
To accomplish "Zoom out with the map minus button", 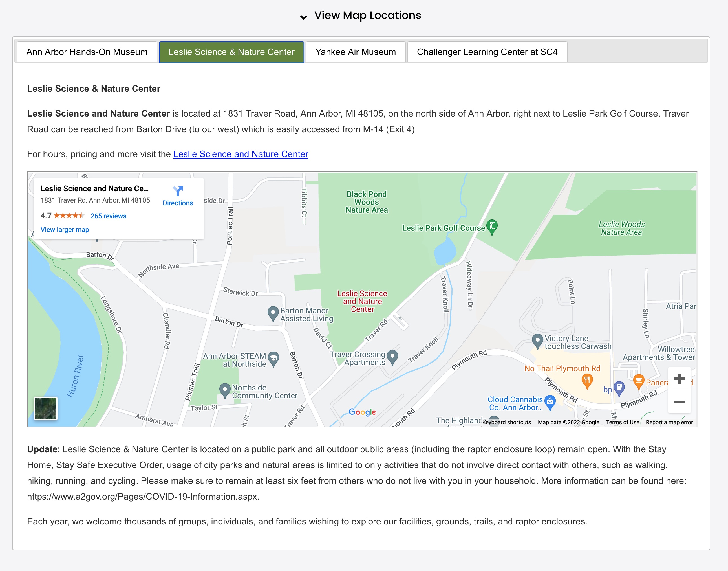I will tap(679, 401).
